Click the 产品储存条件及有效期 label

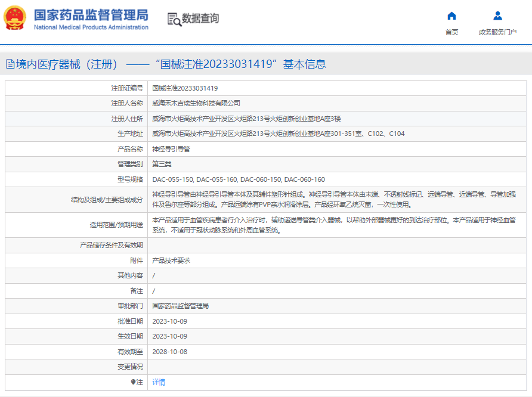[x=112, y=245]
